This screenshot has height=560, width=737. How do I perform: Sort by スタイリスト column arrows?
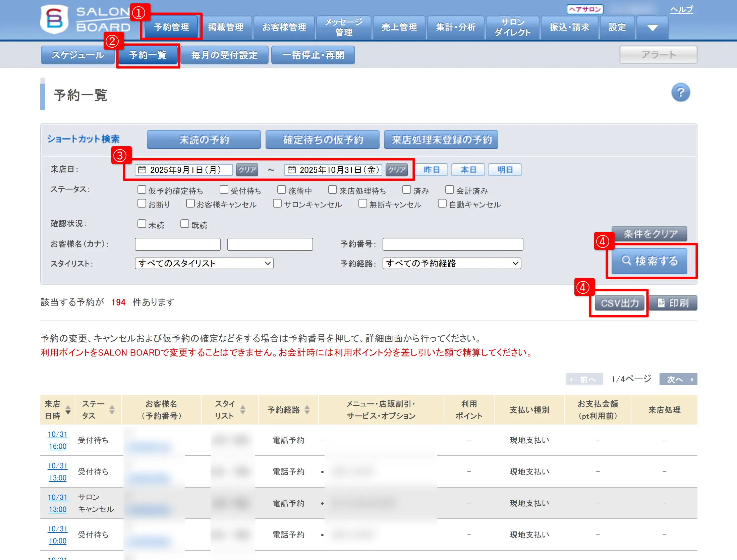pos(243,409)
